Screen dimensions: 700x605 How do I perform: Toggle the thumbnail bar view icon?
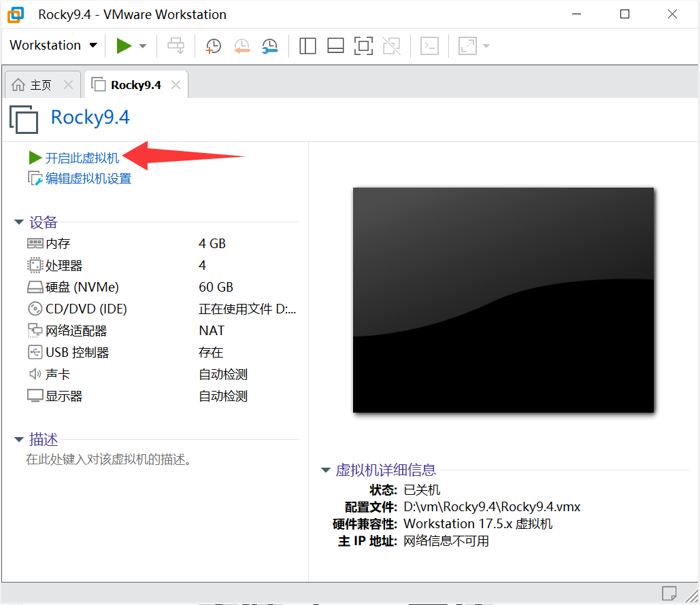pos(335,46)
